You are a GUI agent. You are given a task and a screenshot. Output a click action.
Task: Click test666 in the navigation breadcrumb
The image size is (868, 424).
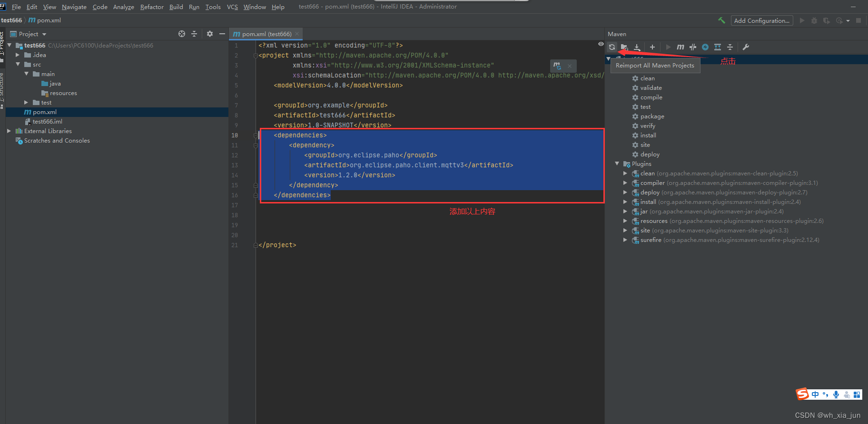[11, 20]
